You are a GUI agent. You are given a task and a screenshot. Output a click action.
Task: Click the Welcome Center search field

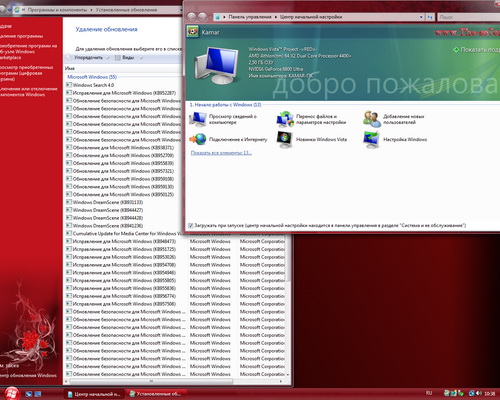coord(468,17)
